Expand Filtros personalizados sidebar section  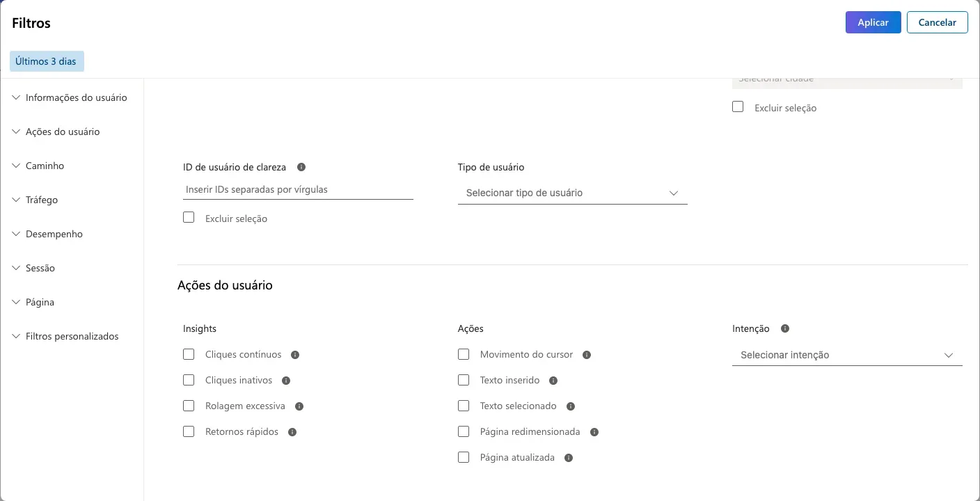65,337
